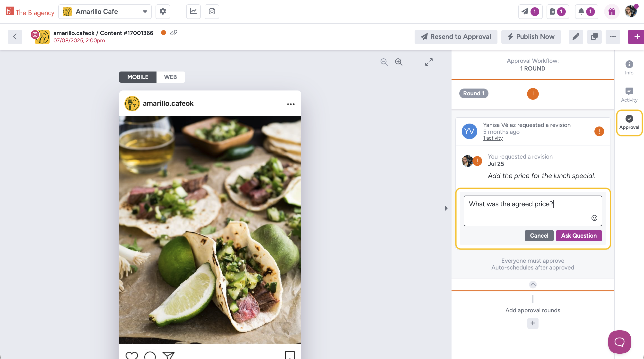Expand preview to fullscreen

429,62
